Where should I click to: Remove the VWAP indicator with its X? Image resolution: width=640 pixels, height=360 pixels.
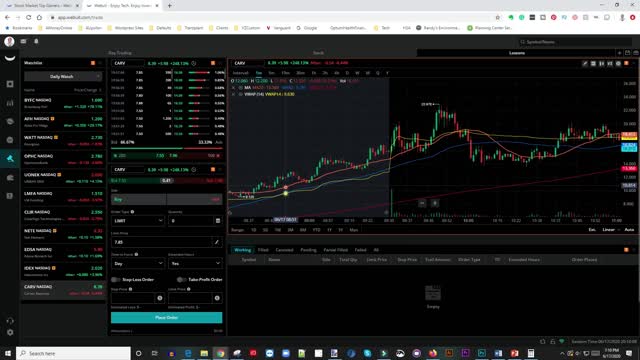click(233, 94)
